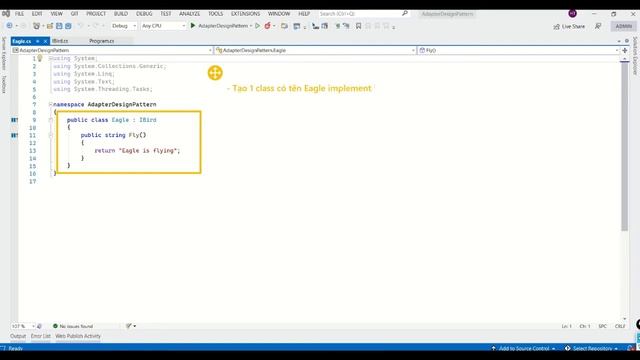Viewport: 640px width, 360px height.
Task: Open the GIT menu
Action: pos(74,13)
